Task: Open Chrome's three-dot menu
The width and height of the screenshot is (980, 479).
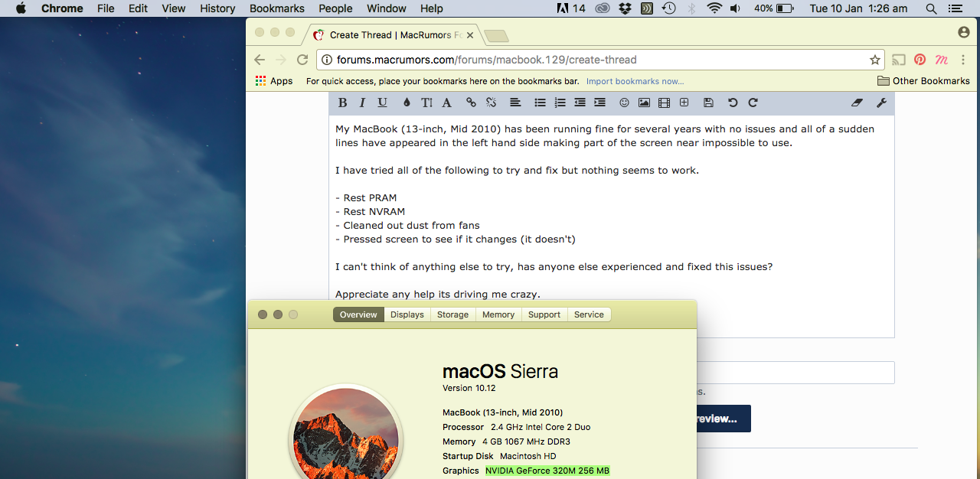Action: (x=963, y=60)
